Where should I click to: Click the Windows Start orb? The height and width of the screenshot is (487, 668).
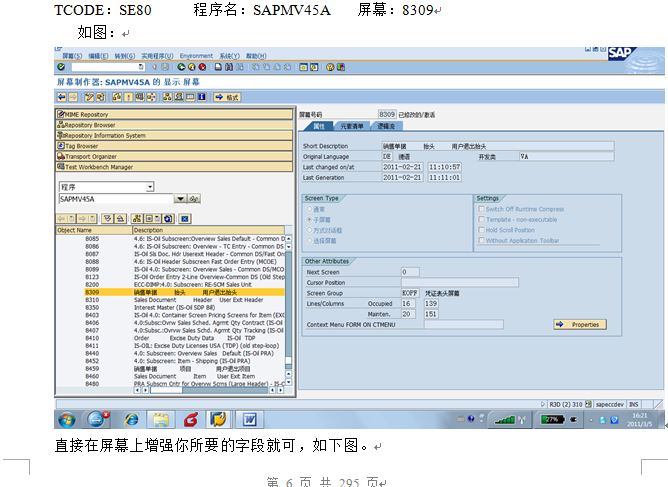coord(67,420)
